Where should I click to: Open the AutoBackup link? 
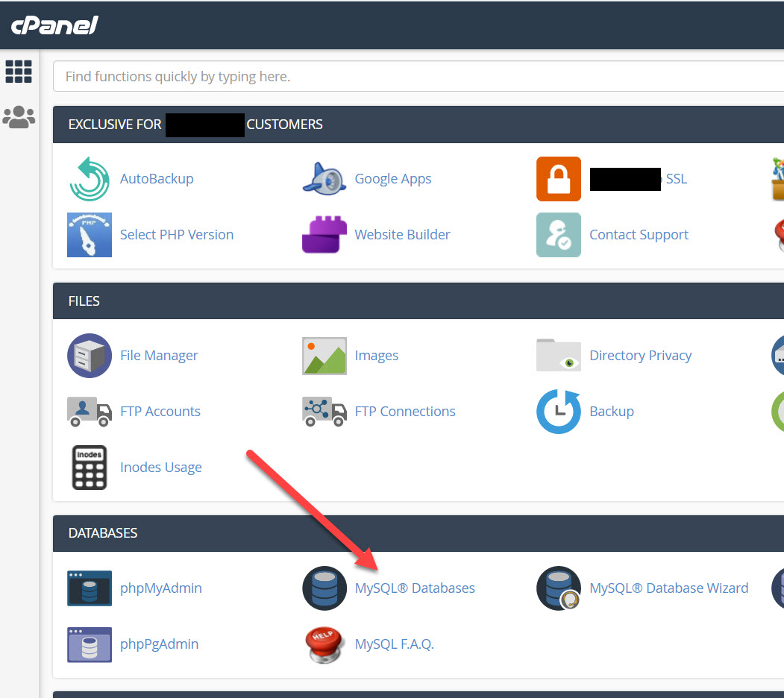click(x=157, y=179)
